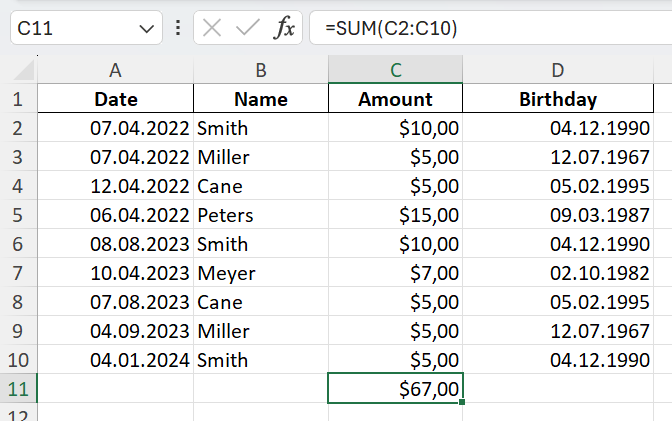Click the Cancel (X) formula icon
Screen dimensions: 672x421
tap(212, 28)
